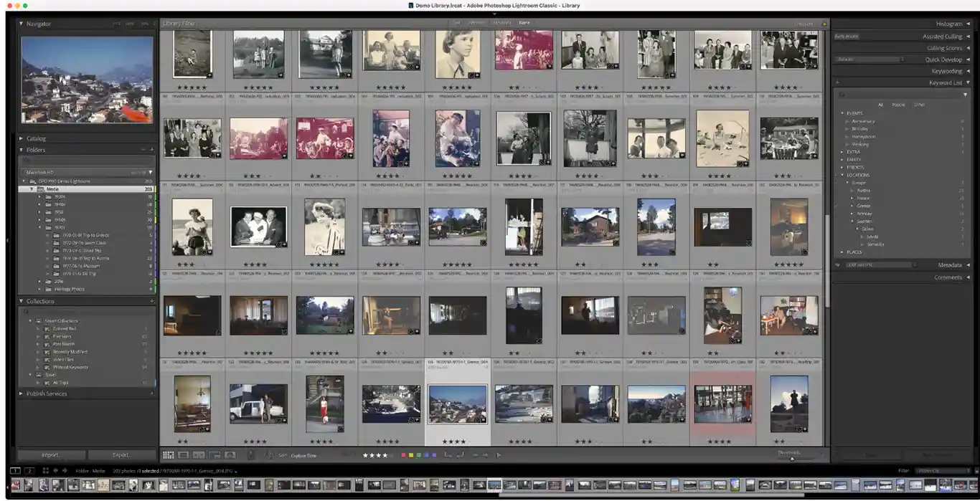980x501 pixels.
Task: Collapse the 1970s folder
Action: 40,227
